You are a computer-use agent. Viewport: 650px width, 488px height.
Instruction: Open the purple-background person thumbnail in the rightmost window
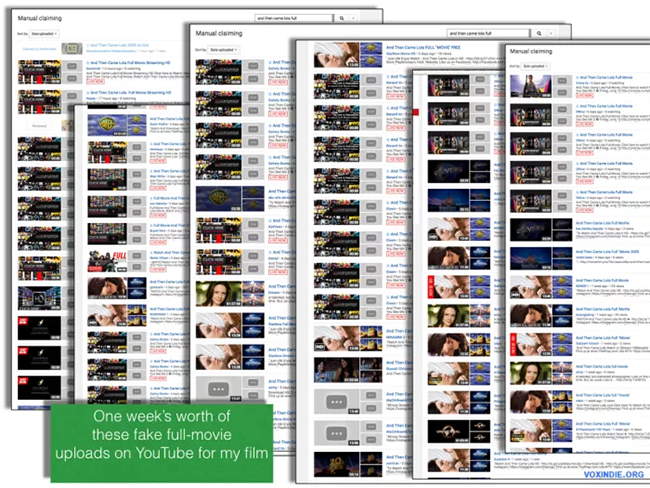pyautogui.click(x=531, y=86)
